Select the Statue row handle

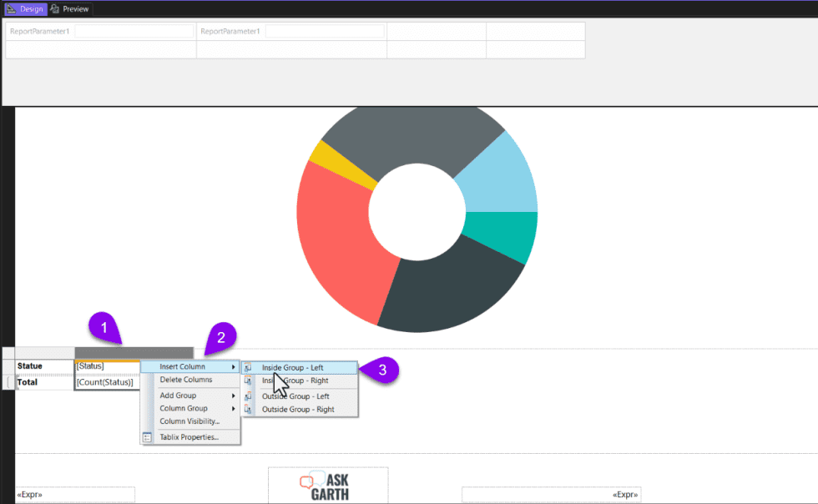coord(9,366)
